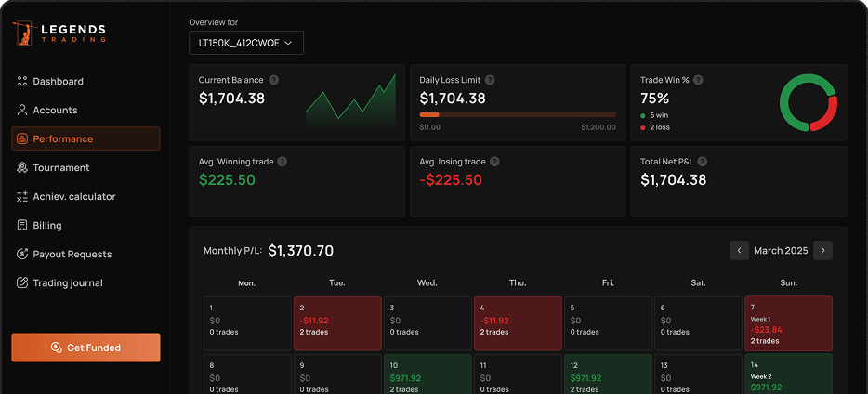
Task: Click the Daily Loss Limit help icon
Action: point(490,80)
